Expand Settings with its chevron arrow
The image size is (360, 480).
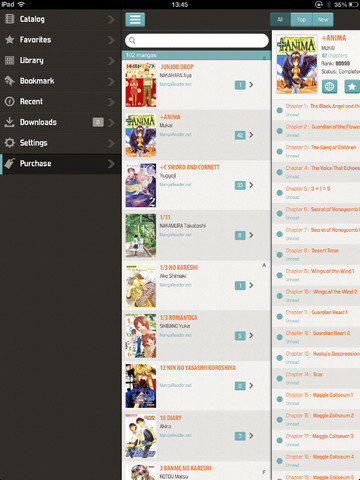[x=111, y=143]
